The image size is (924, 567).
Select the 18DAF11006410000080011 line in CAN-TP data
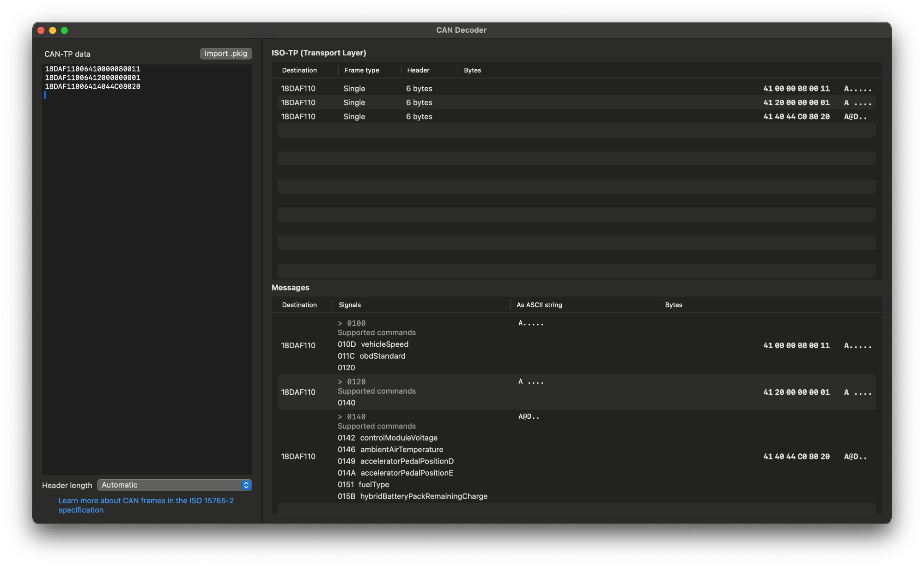coord(92,69)
